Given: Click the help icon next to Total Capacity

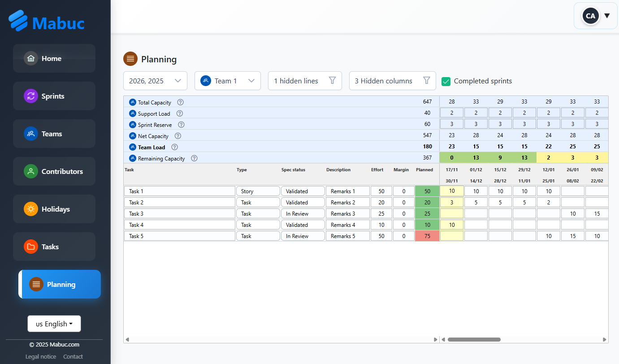Looking at the screenshot, I should click(x=180, y=102).
